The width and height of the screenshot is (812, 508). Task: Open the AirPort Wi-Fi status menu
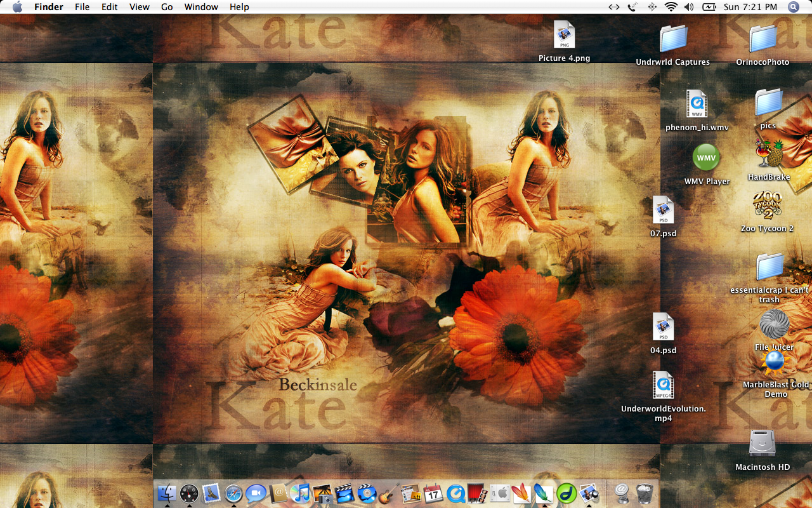pyautogui.click(x=671, y=7)
